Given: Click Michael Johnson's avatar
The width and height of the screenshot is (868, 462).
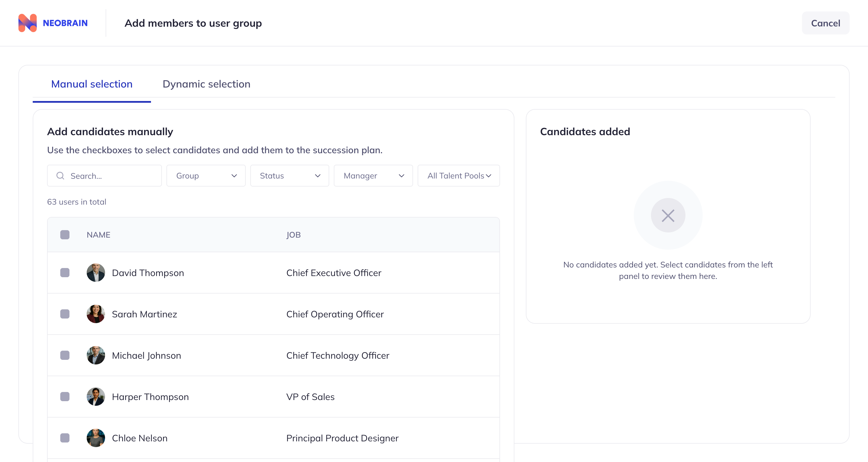Looking at the screenshot, I should pyautogui.click(x=96, y=355).
